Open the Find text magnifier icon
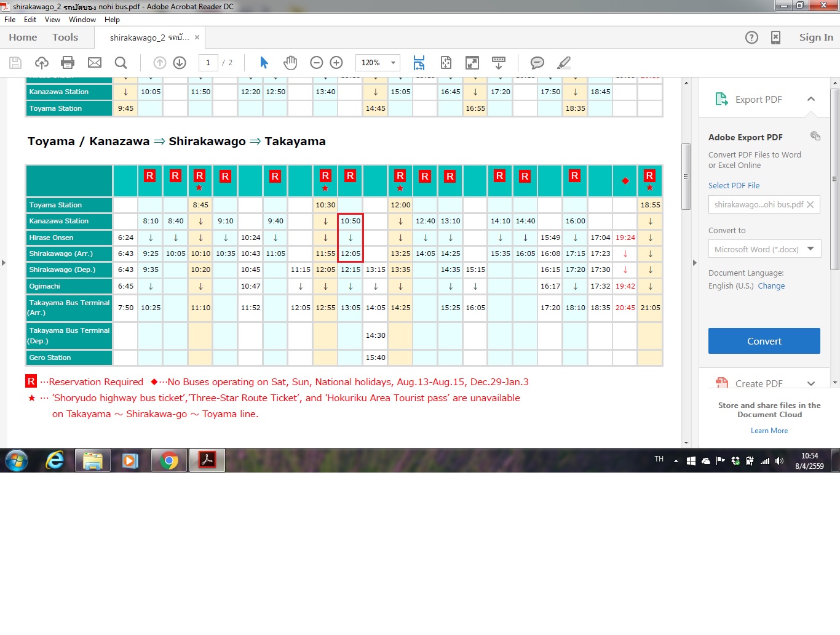Screen dimensions: 840x635 coord(121,63)
